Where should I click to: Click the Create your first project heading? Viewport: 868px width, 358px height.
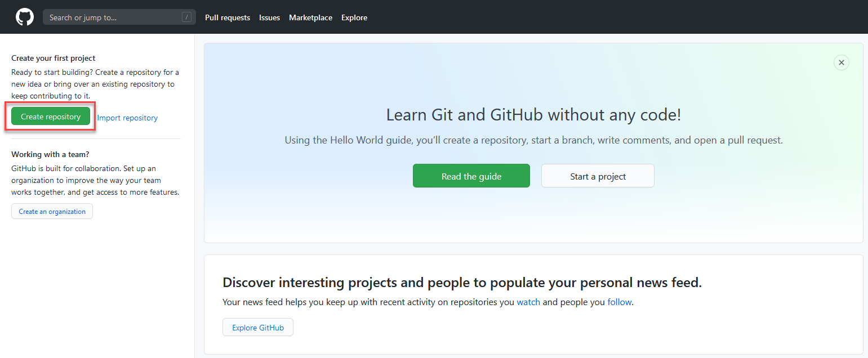pyautogui.click(x=53, y=58)
